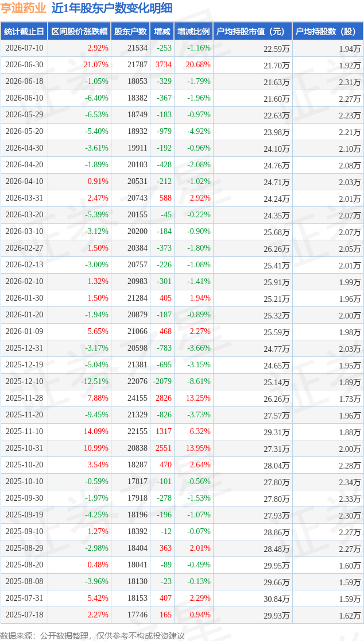
Task: Click the 股东户数 column header
Action: (130, 32)
